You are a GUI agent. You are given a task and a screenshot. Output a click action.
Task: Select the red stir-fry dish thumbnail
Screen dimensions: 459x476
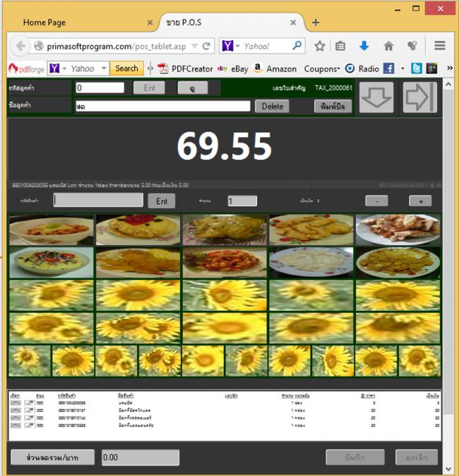tap(225, 263)
